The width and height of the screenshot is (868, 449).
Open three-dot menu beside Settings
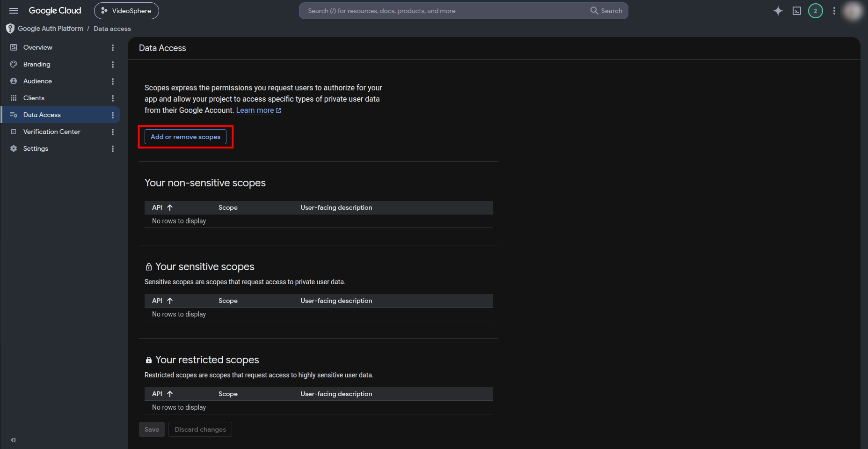(x=113, y=148)
